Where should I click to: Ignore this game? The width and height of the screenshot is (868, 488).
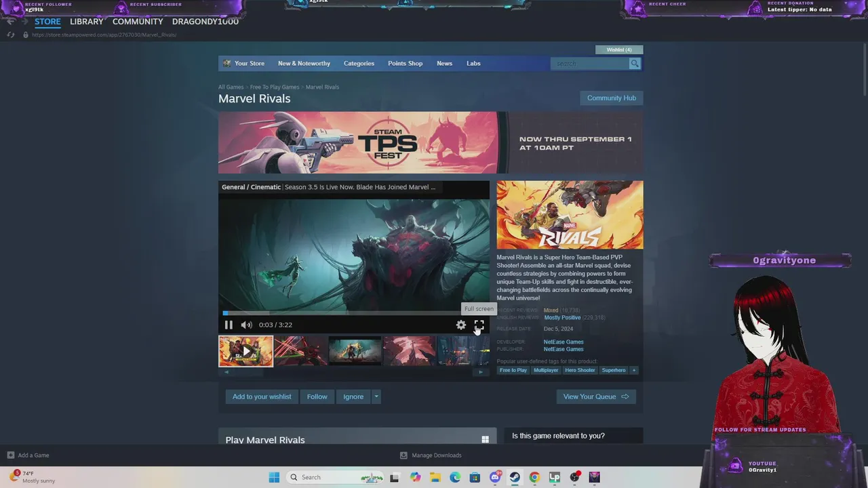pyautogui.click(x=353, y=396)
